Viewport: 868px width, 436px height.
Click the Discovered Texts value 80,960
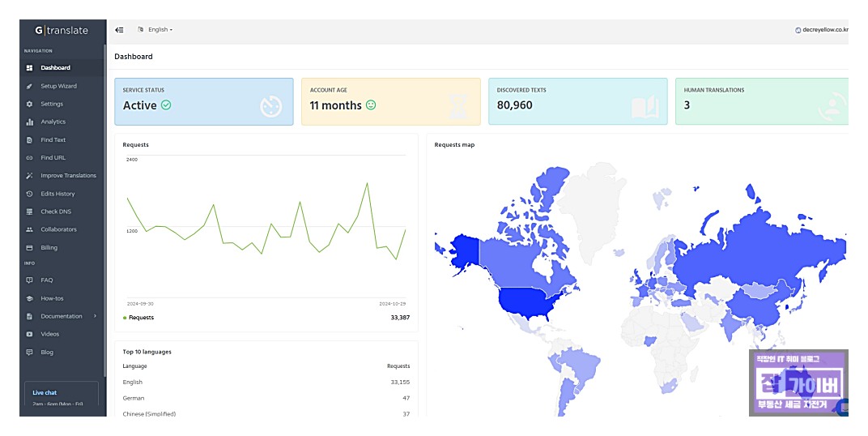tap(514, 105)
